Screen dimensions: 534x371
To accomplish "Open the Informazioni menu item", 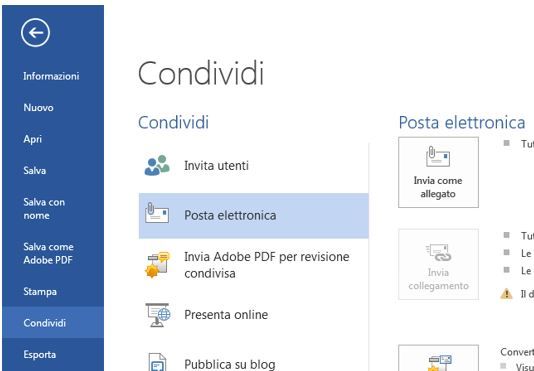I will coord(51,76).
